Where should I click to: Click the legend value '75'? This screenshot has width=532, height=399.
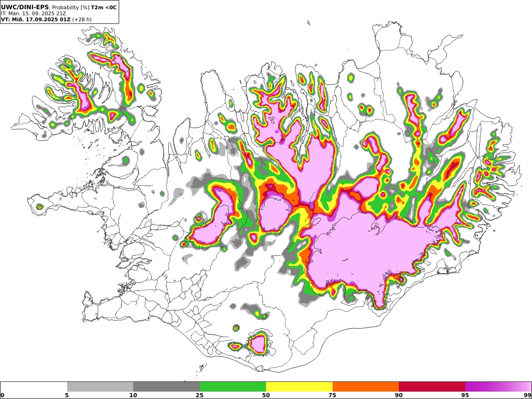pos(332,395)
